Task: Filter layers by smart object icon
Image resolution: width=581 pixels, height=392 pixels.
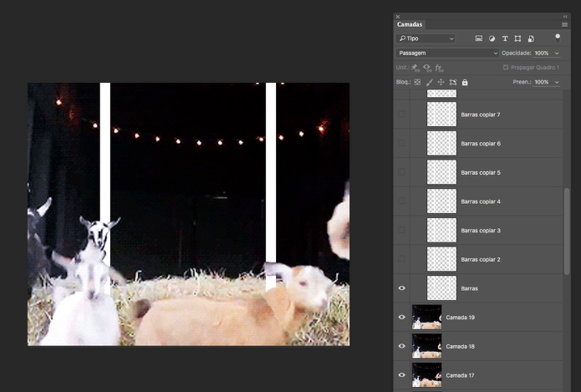Action: pyautogui.click(x=531, y=38)
